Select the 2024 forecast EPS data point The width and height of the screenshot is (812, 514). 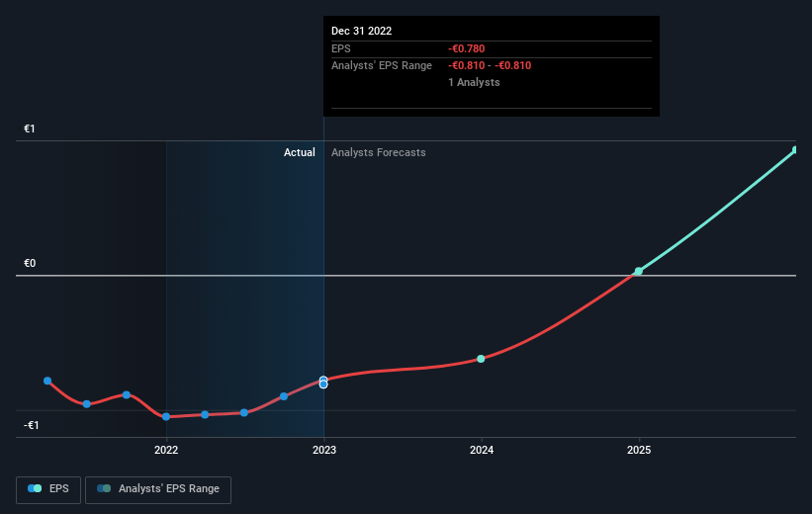[x=481, y=359]
